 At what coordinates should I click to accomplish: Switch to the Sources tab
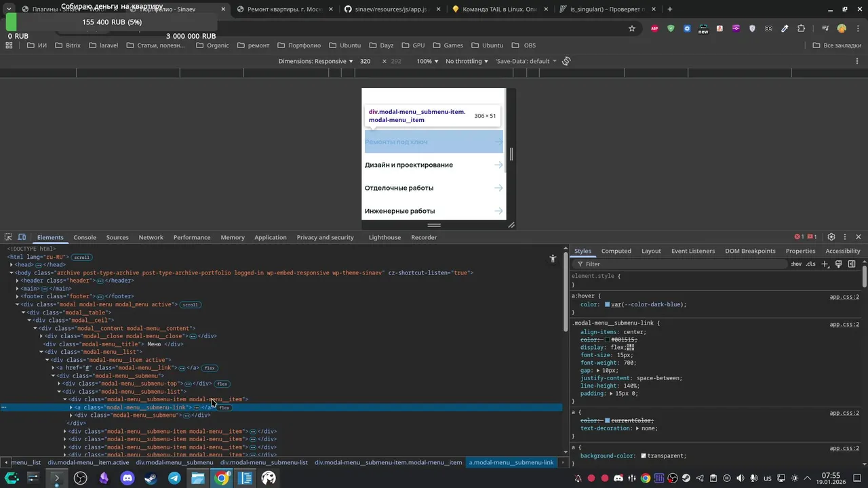[117, 237]
